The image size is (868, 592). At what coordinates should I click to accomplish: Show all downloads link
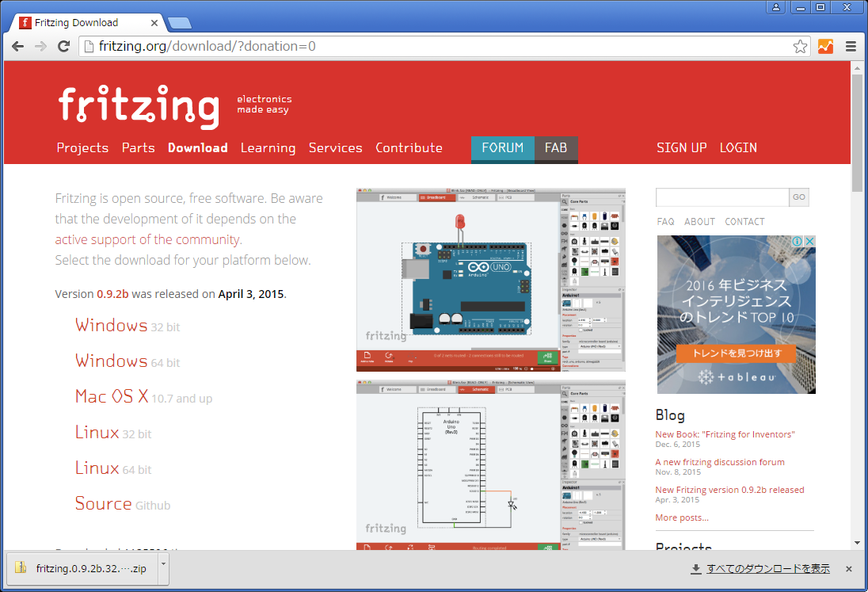coord(767,569)
